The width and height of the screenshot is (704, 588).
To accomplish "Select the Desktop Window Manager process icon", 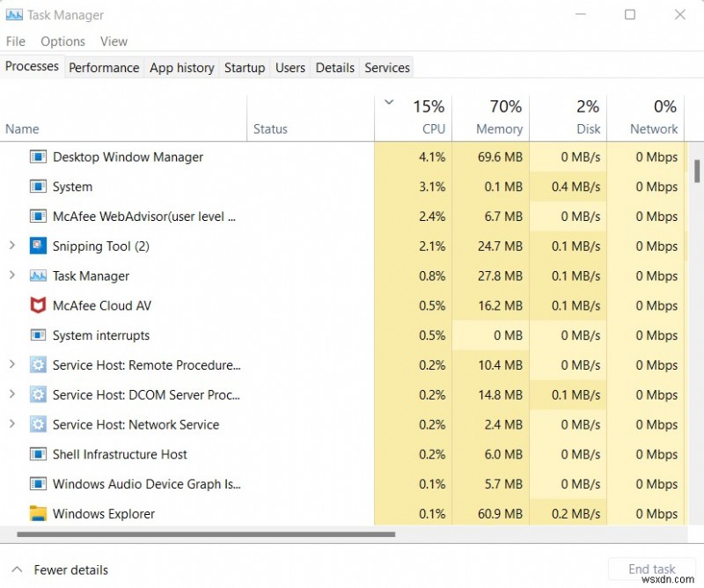I will (36, 157).
